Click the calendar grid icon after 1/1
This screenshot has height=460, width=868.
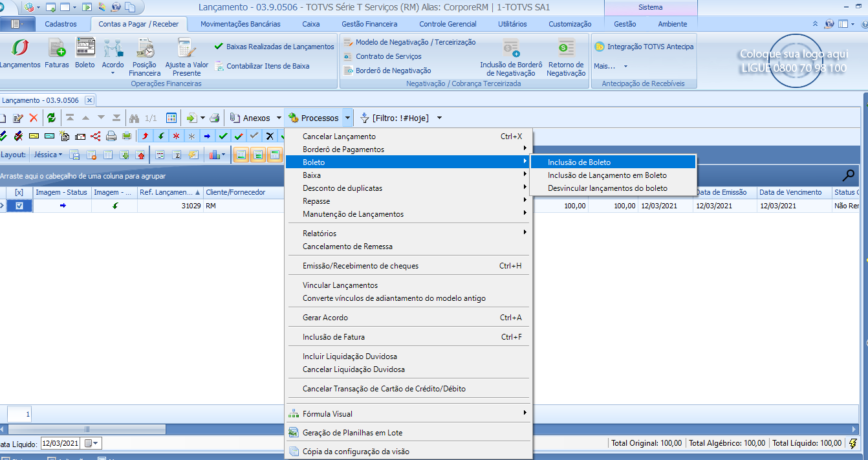coord(171,118)
